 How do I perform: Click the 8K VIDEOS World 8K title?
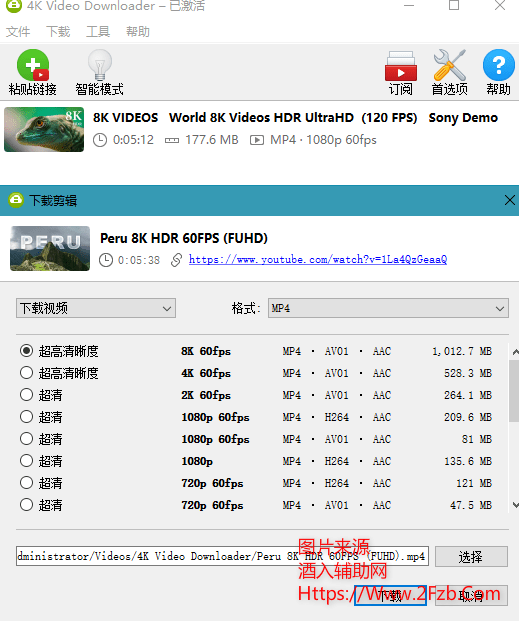coord(295,118)
